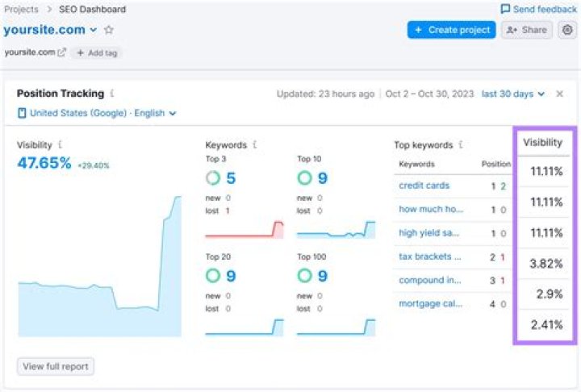The width and height of the screenshot is (581, 392).
Task: Click Send feedback link
Action: click(538, 9)
